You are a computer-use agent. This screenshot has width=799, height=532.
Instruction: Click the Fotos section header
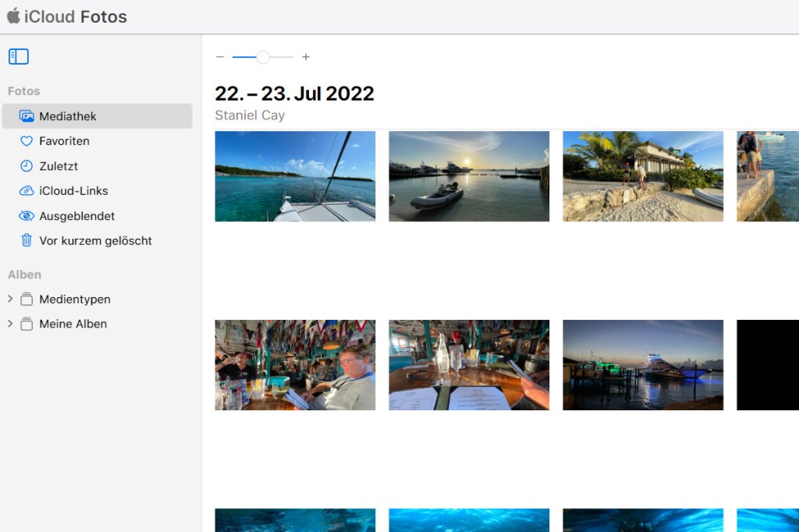click(24, 91)
